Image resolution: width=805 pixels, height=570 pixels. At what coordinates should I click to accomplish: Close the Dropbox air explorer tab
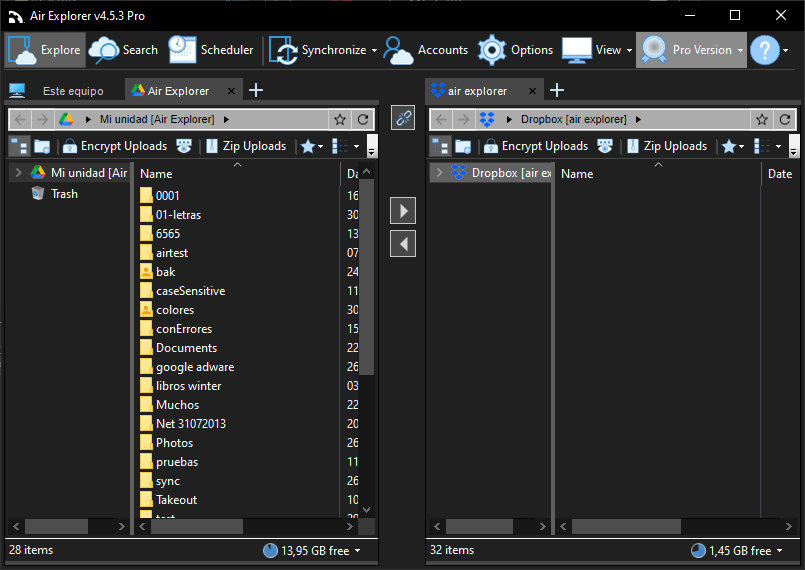point(532,91)
